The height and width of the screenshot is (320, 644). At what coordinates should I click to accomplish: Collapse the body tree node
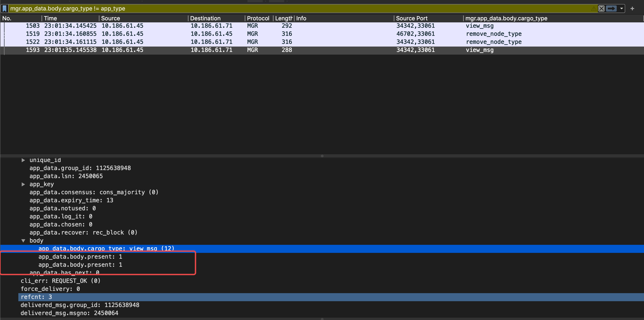pyautogui.click(x=23, y=241)
